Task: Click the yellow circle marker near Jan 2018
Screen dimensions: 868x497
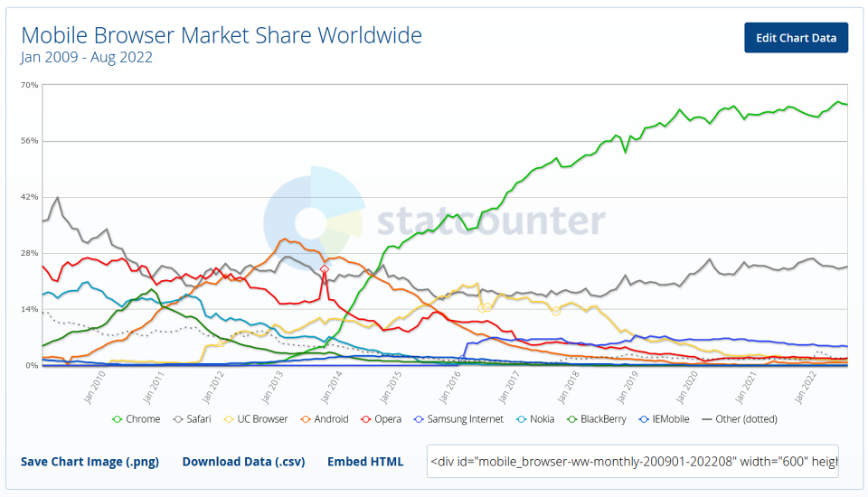Action: 556,312
